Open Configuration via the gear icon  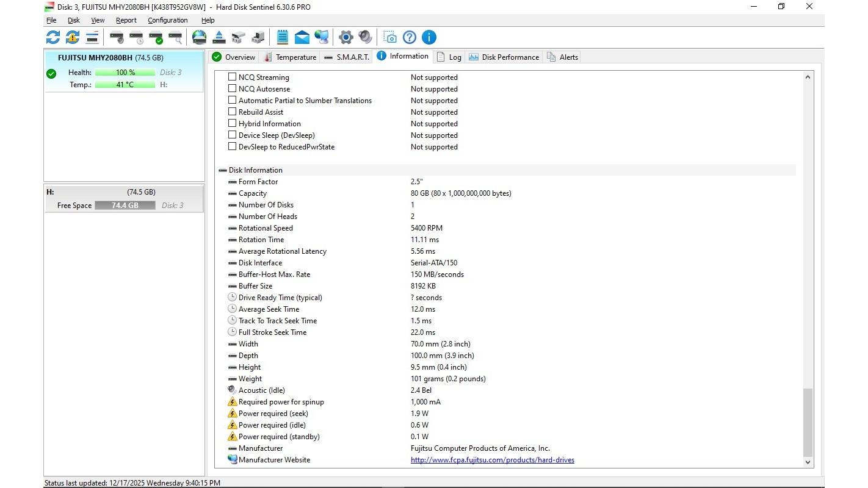click(345, 37)
